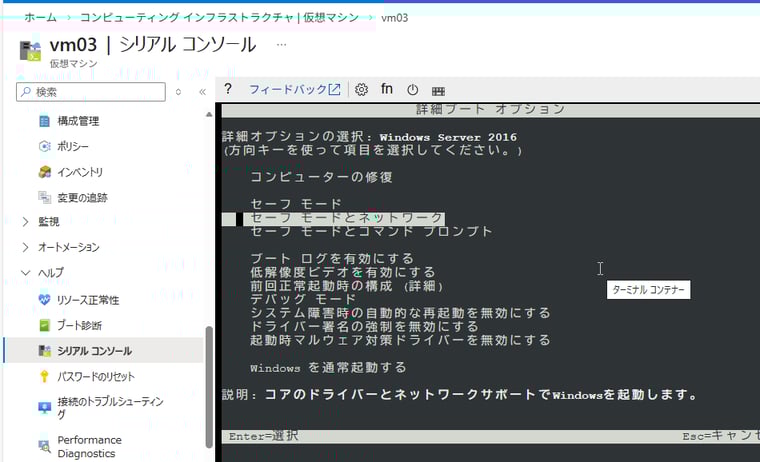Click the magnifier icon in search box
760x462 pixels.
coord(26,92)
